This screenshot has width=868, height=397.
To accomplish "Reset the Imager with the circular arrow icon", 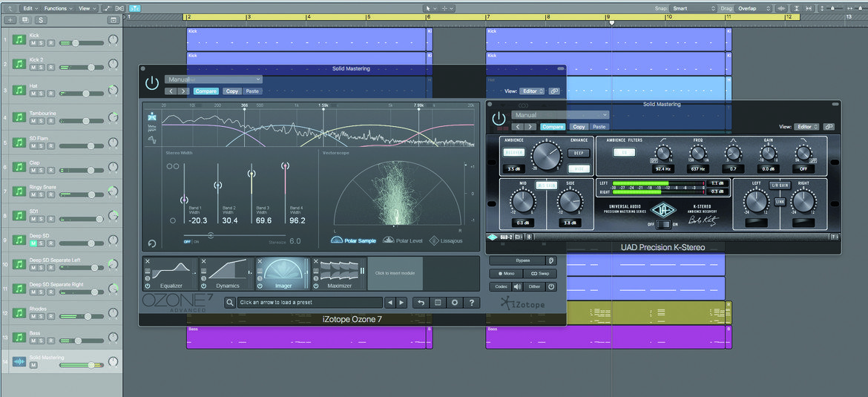I will tap(151, 243).
